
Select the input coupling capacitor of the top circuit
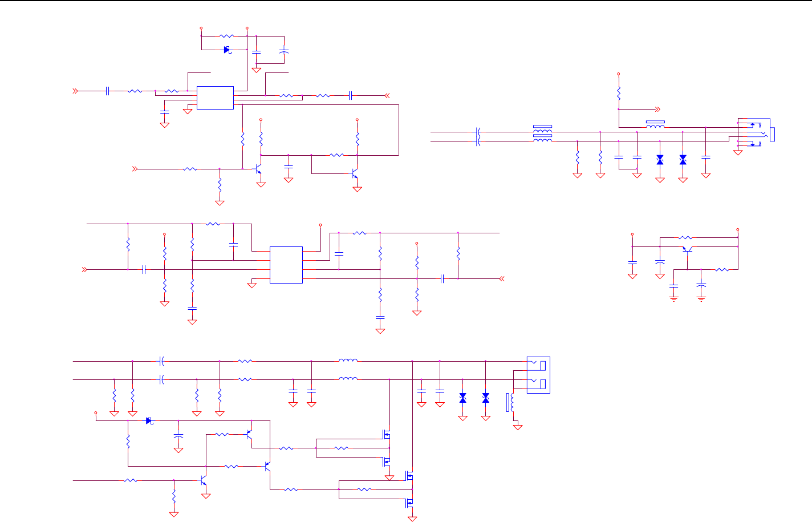tap(107, 91)
